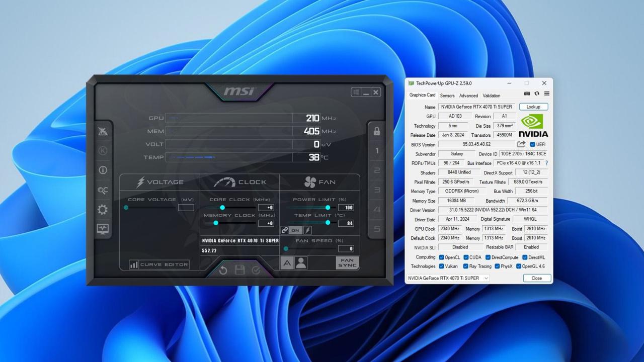Viewport: 644px width, 362px height.
Task: Toggle the DirectCompute checkbox
Action: pos(488,257)
